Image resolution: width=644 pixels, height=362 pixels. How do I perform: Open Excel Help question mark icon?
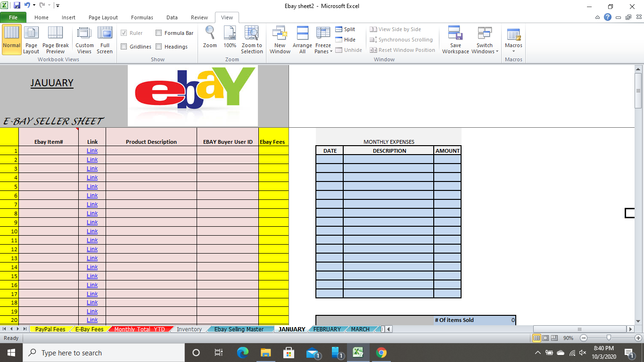click(608, 17)
